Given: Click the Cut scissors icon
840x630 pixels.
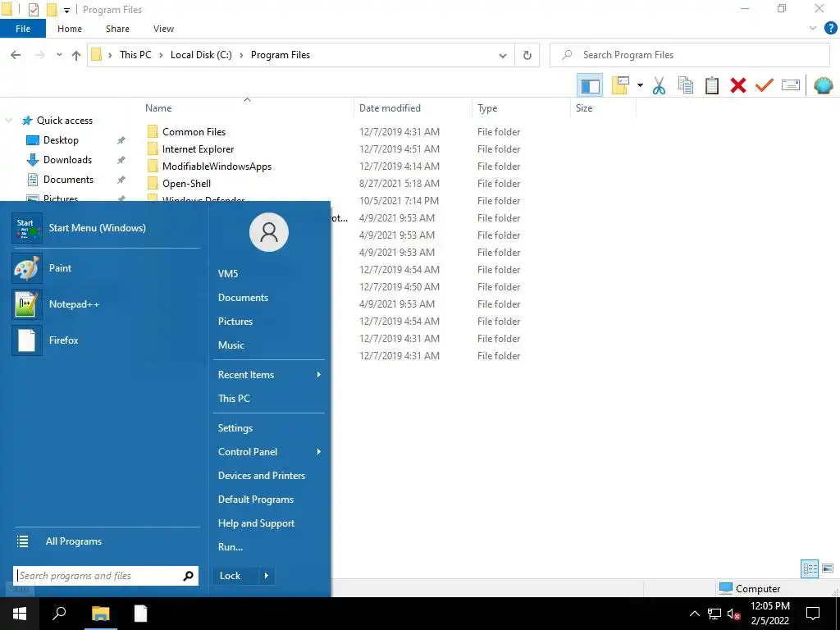Looking at the screenshot, I should pyautogui.click(x=659, y=85).
